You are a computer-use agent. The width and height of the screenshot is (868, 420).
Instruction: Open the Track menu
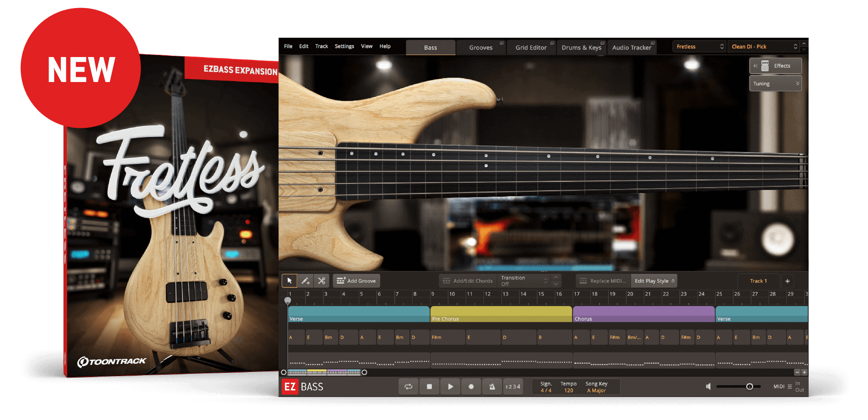(x=321, y=46)
